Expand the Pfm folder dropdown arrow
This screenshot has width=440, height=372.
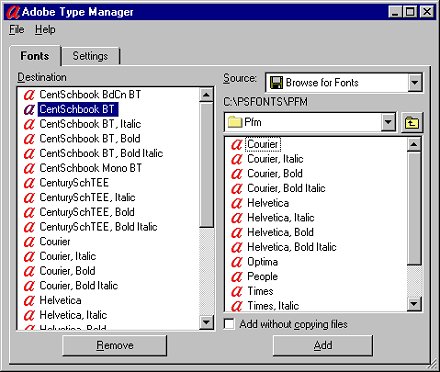coord(388,122)
